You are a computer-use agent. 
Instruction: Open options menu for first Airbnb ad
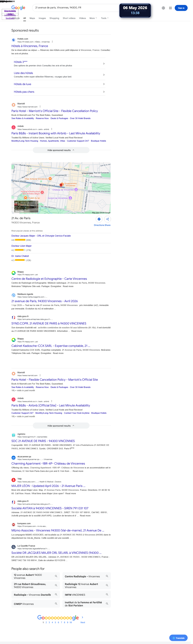(52, 129)
